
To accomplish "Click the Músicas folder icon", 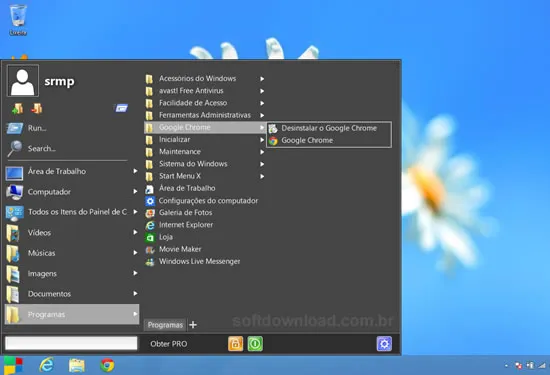I will point(13,253).
